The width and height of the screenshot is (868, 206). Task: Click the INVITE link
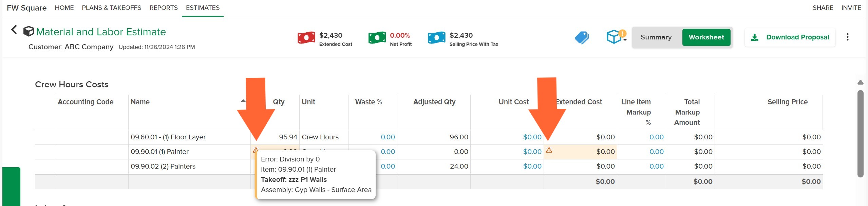coord(851,8)
